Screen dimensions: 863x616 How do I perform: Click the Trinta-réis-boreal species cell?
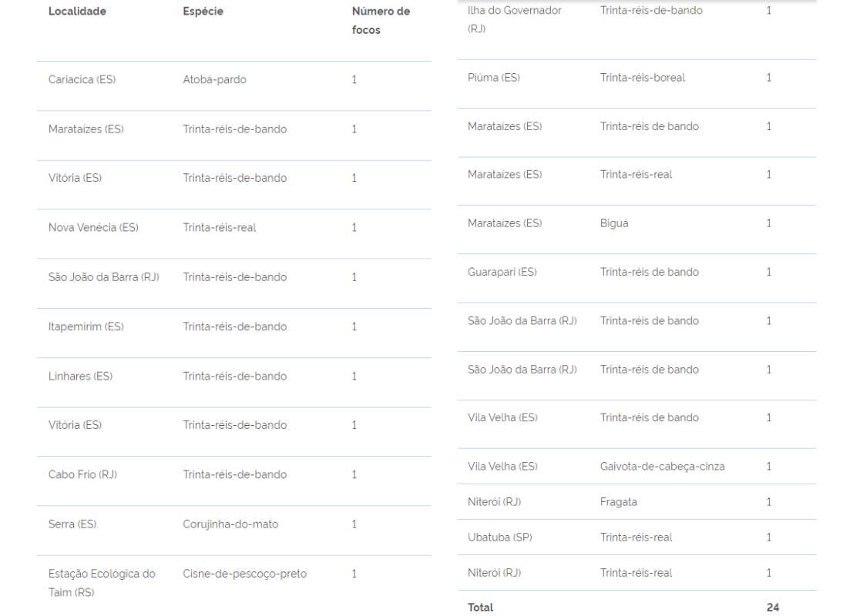point(643,78)
